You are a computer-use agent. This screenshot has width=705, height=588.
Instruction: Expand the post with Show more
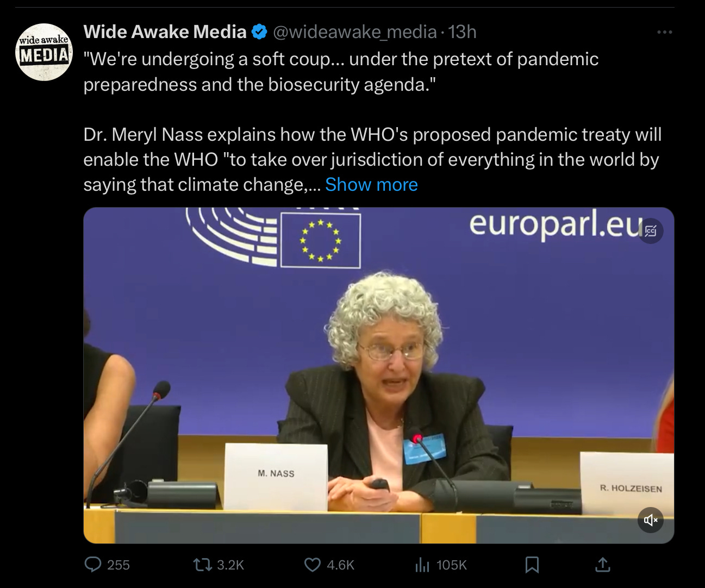(x=371, y=185)
